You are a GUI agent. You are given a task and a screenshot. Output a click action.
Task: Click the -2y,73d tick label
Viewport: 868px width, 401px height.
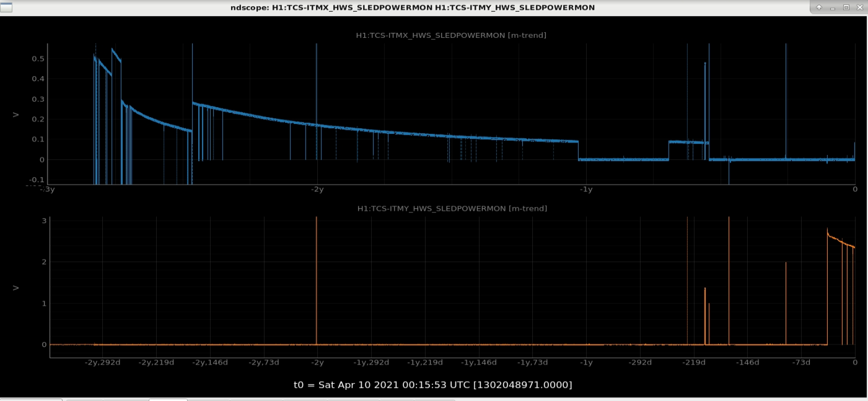click(x=264, y=363)
